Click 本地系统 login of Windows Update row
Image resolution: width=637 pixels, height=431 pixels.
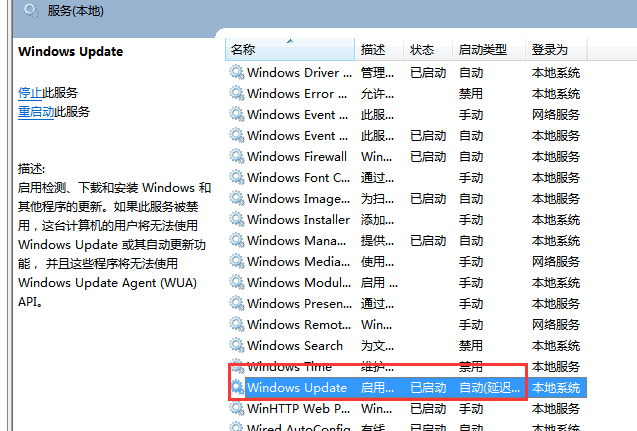tap(556, 388)
